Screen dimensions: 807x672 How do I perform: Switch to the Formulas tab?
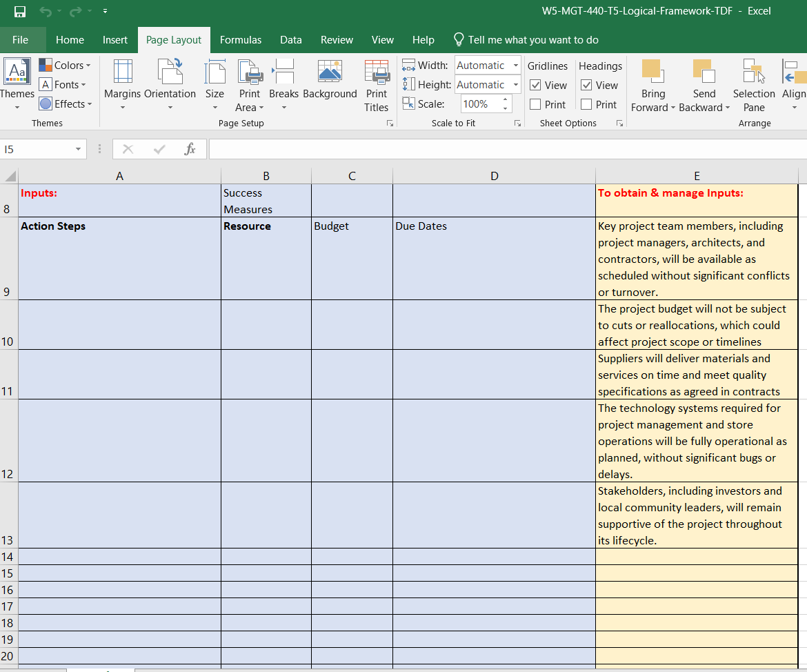241,39
